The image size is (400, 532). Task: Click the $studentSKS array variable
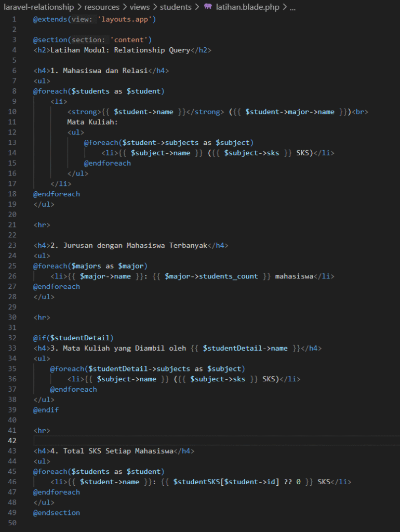point(193,482)
